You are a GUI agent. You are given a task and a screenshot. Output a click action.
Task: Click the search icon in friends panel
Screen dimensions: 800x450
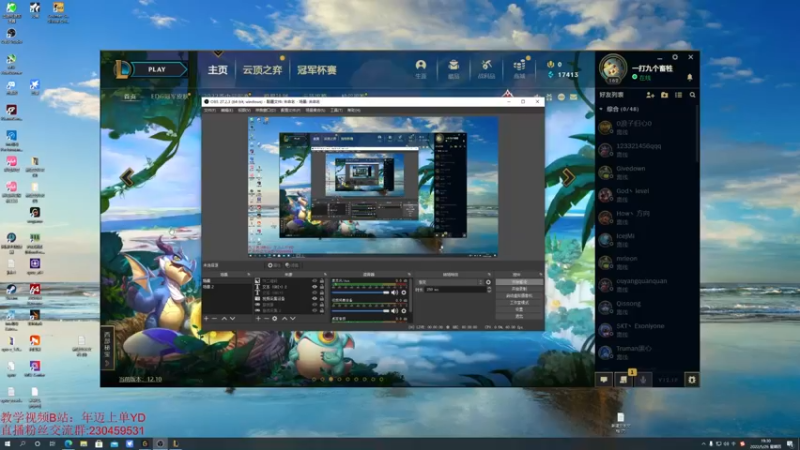(x=692, y=95)
